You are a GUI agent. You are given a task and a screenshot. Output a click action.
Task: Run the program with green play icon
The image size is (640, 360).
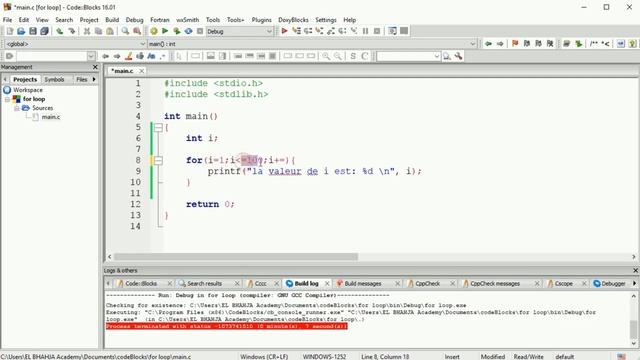165,31
